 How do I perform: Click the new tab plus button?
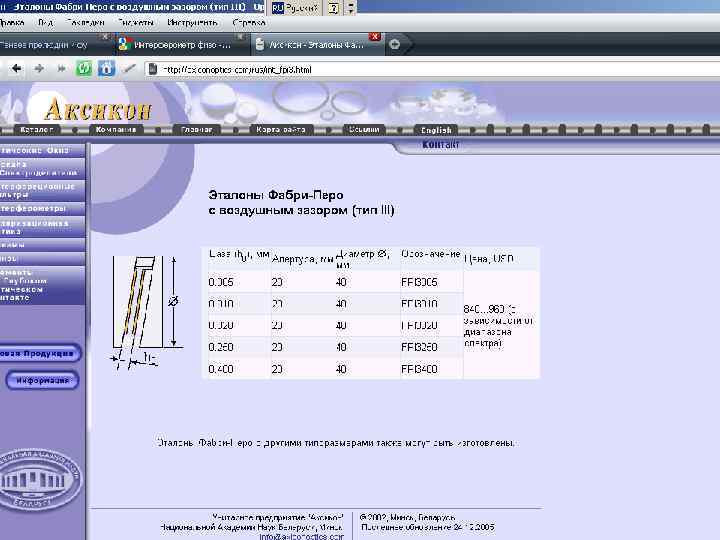click(x=394, y=45)
